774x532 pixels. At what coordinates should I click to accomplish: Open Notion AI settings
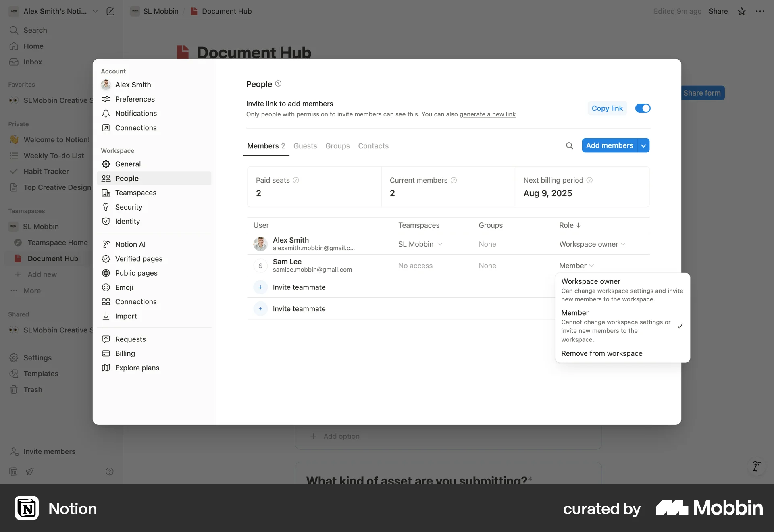point(130,244)
